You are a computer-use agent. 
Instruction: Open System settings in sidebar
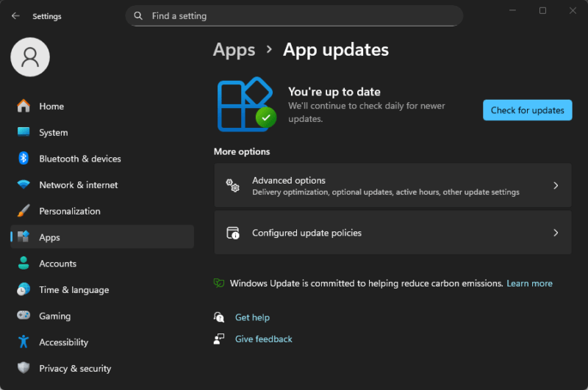point(102,132)
